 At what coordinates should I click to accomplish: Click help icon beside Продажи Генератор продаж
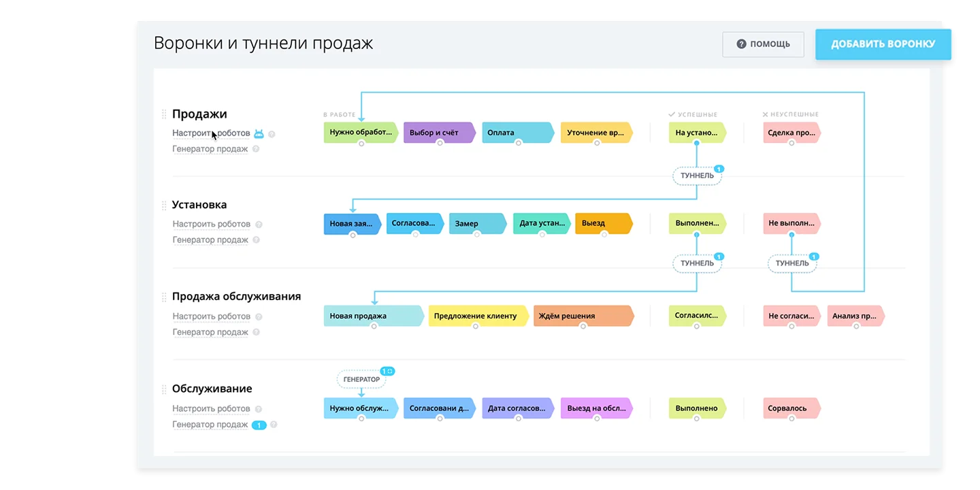pos(256,149)
